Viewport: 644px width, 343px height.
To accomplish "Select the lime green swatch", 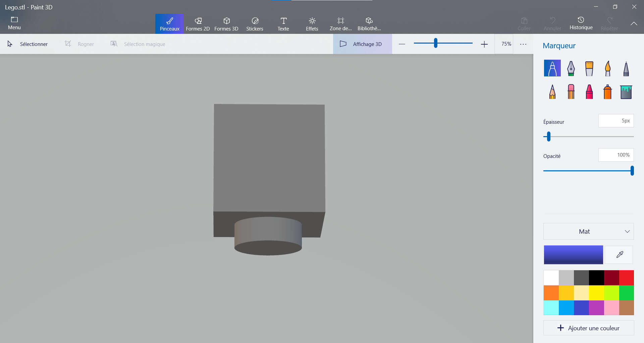I will (611, 293).
